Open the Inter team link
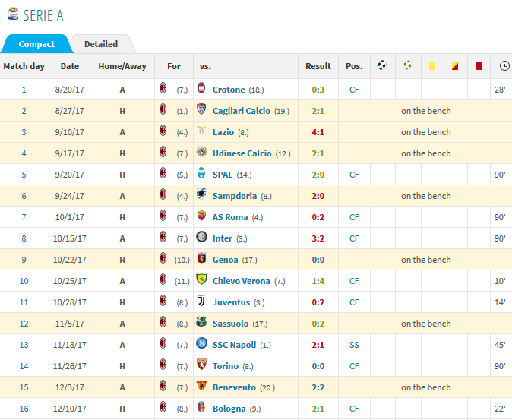Image resolution: width=512 pixels, height=420 pixels. pyautogui.click(x=223, y=238)
